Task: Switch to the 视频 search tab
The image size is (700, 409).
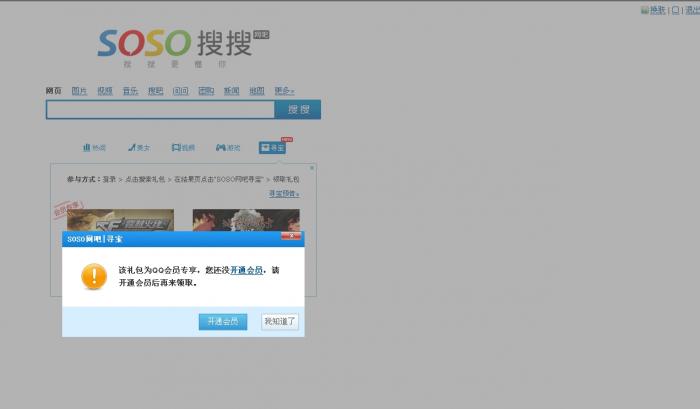Action: pyautogui.click(x=104, y=91)
